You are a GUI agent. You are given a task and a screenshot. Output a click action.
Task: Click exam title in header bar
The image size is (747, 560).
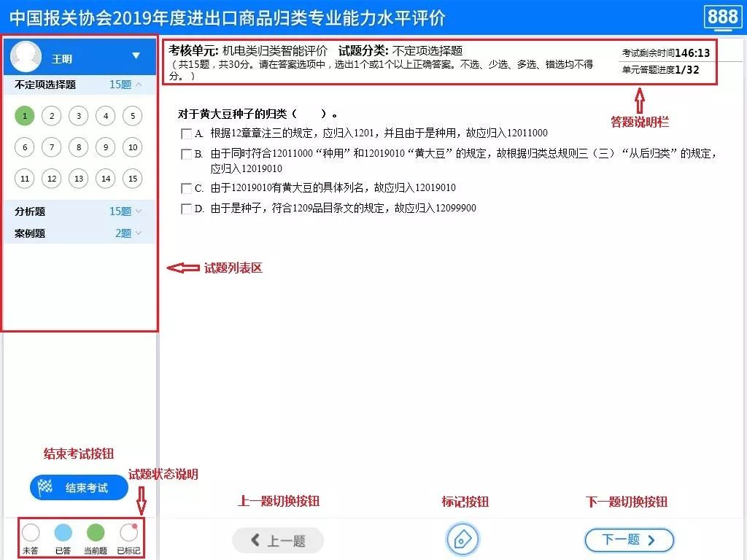tap(227, 18)
